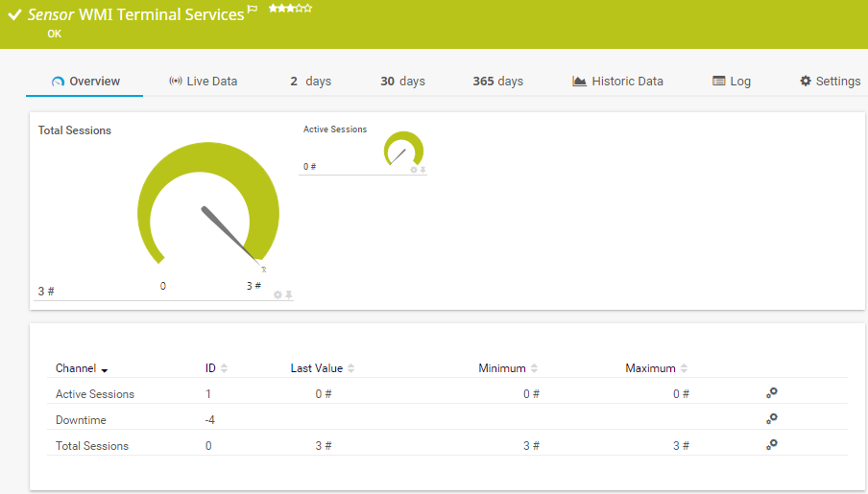
Task: View the 30 days graph tab
Action: pos(402,82)
